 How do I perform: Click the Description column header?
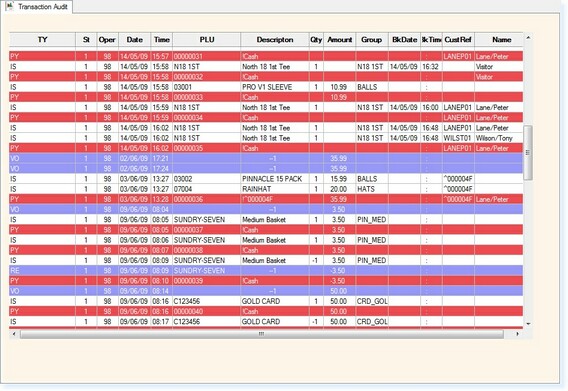pos(275,39)
